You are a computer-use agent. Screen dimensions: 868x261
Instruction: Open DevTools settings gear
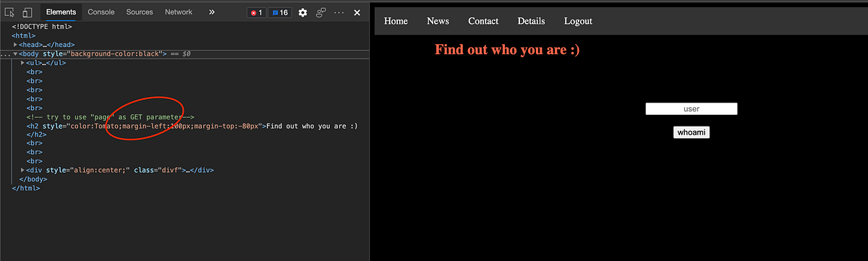coord(302,12)
